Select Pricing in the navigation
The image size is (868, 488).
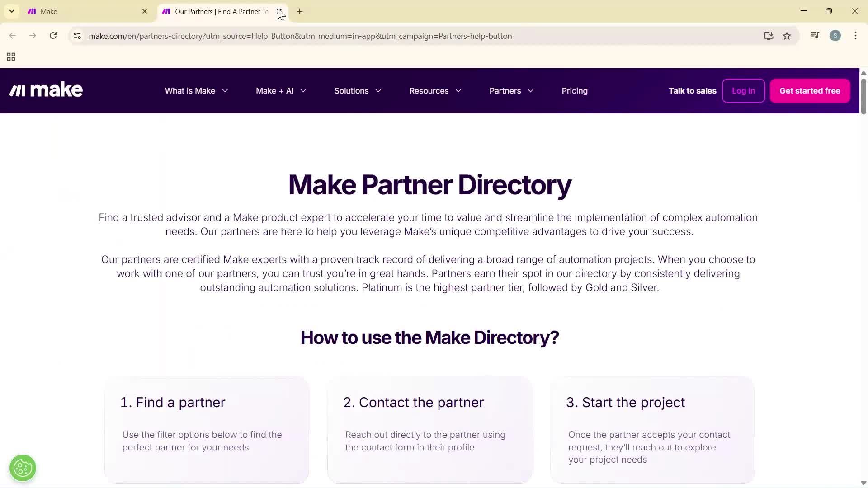575,91
